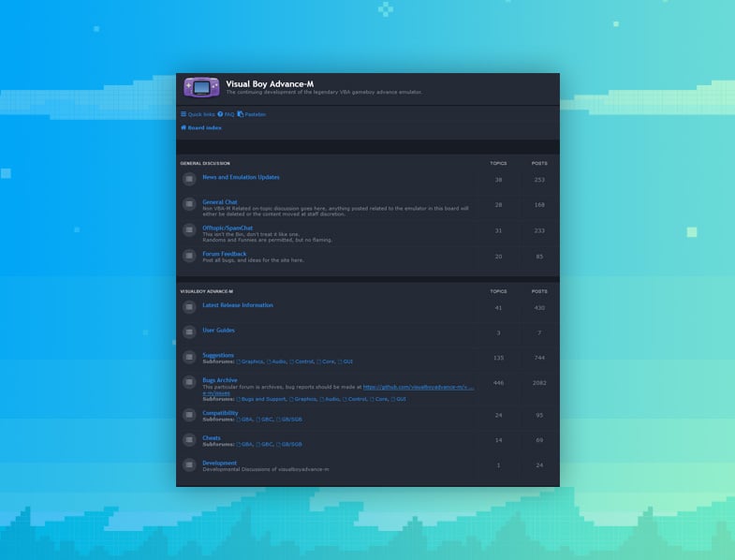735x560 pixels.
Task: Open Latest Release Information forum
Action: (238, 305)
